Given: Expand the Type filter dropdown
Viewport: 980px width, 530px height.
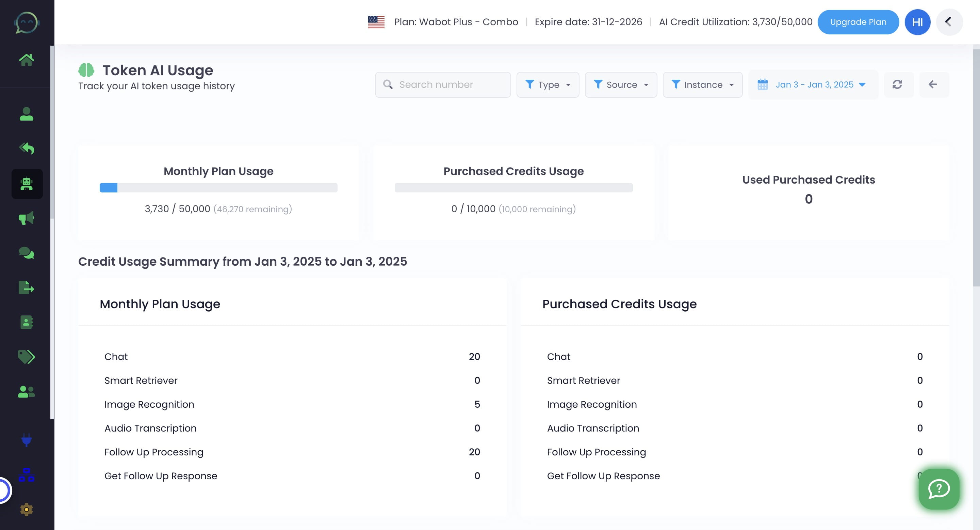Looking at the screenshot, I should pos(548,84).
